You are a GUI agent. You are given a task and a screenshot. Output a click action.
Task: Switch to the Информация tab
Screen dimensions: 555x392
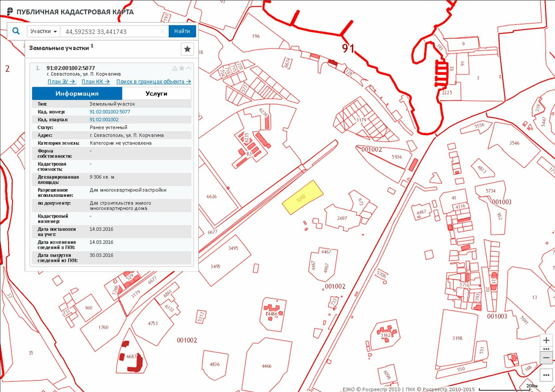pyautogui.click(x=77, y=94)
